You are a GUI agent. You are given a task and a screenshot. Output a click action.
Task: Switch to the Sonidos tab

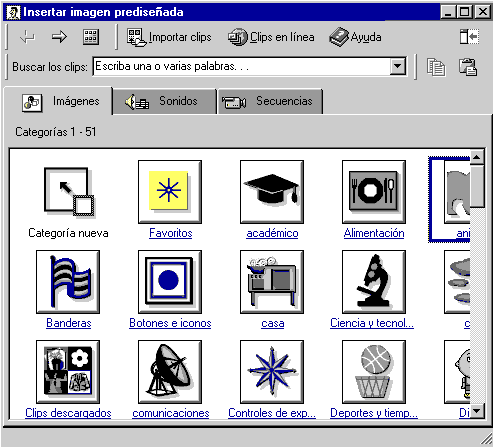coord(165,101)
